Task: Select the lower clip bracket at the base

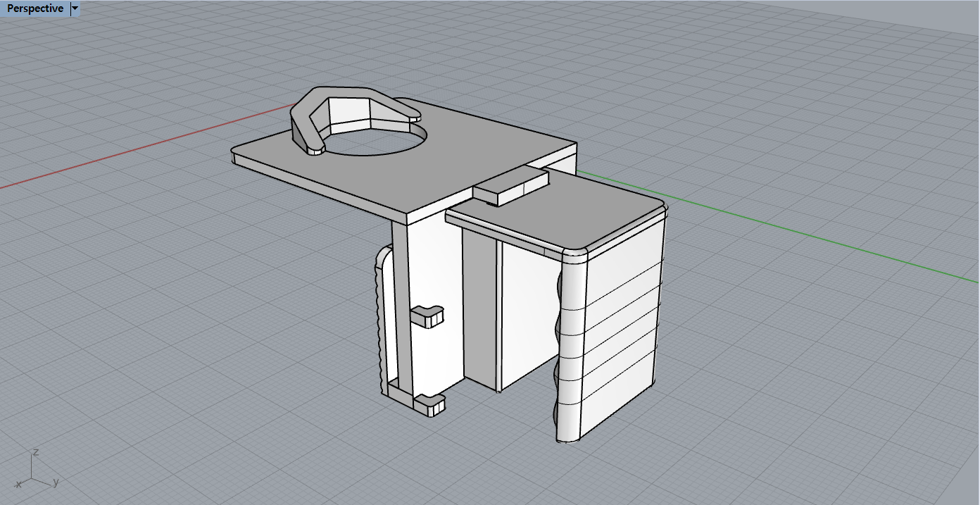Action: [x=429, y=404]
